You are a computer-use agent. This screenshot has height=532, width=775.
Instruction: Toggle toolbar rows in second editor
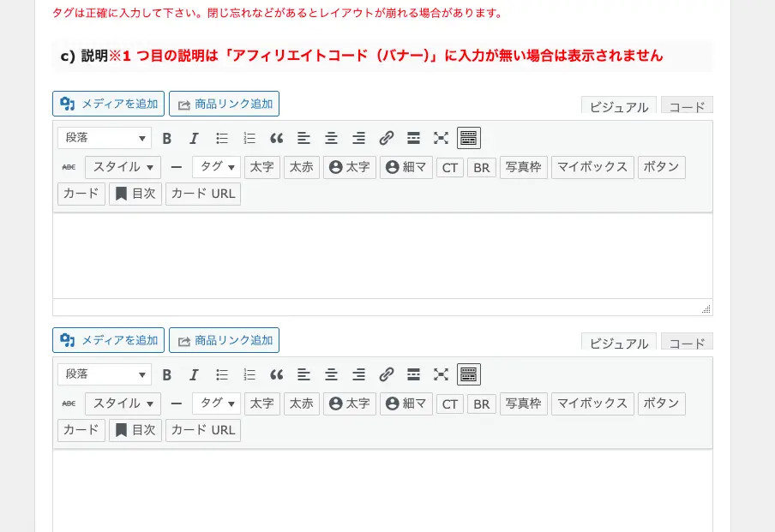point(469,374)
